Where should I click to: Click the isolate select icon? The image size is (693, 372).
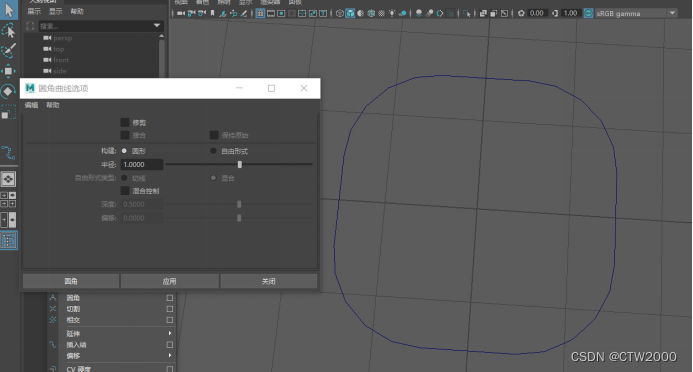click(466, 13)
